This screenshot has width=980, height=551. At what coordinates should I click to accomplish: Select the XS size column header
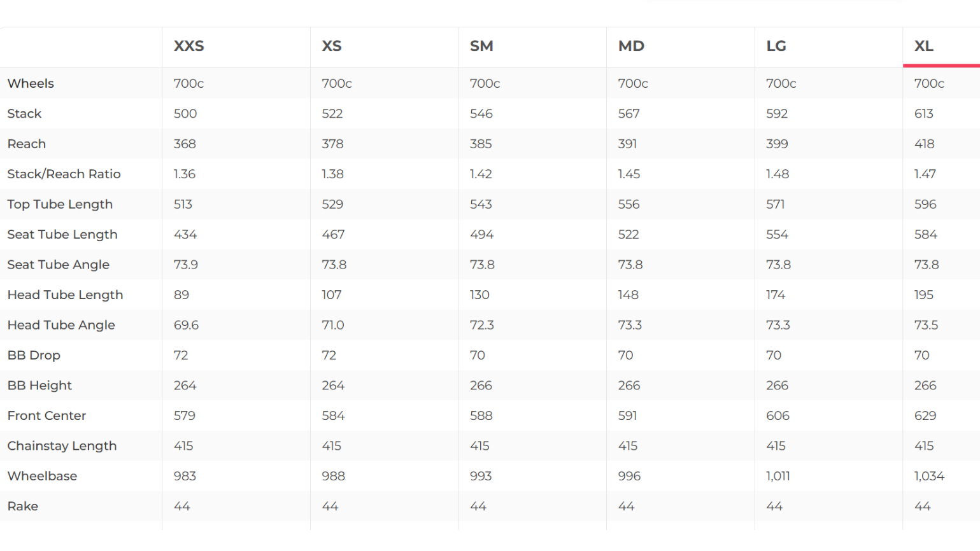332,46
